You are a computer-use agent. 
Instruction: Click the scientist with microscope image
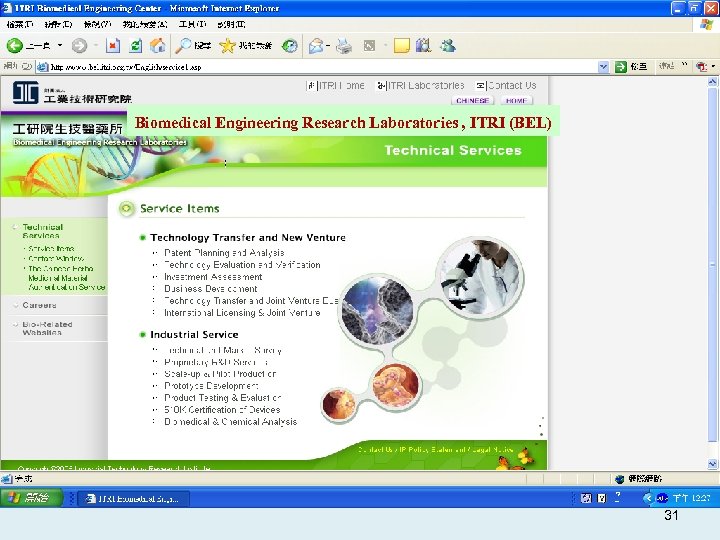480,278
